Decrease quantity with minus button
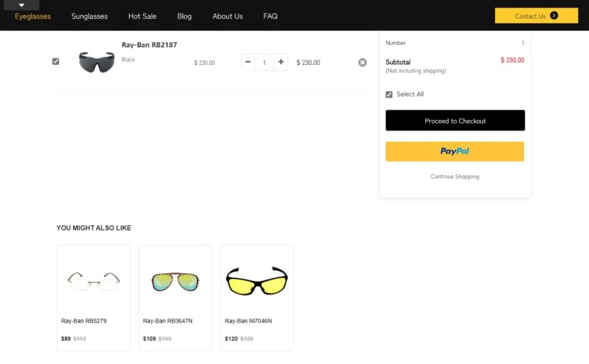Image resolution: width=589 pixels, height=364 pixels. click(248, 62)
